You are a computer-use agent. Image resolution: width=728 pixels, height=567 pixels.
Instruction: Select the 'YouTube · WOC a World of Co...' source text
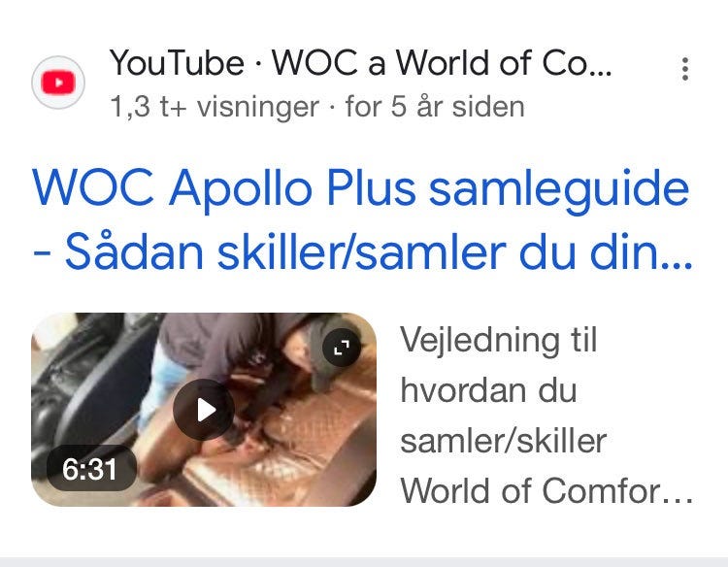coord(361,63)
